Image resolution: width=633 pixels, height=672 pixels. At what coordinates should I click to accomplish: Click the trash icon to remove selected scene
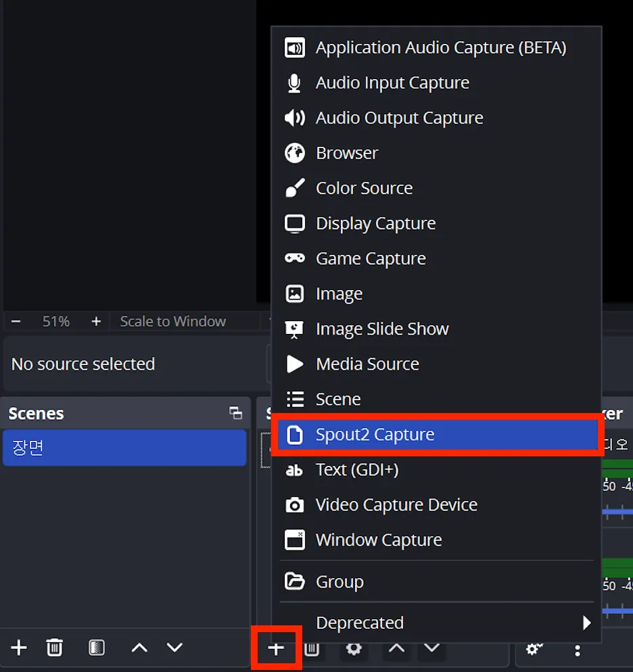click(54, 648)
